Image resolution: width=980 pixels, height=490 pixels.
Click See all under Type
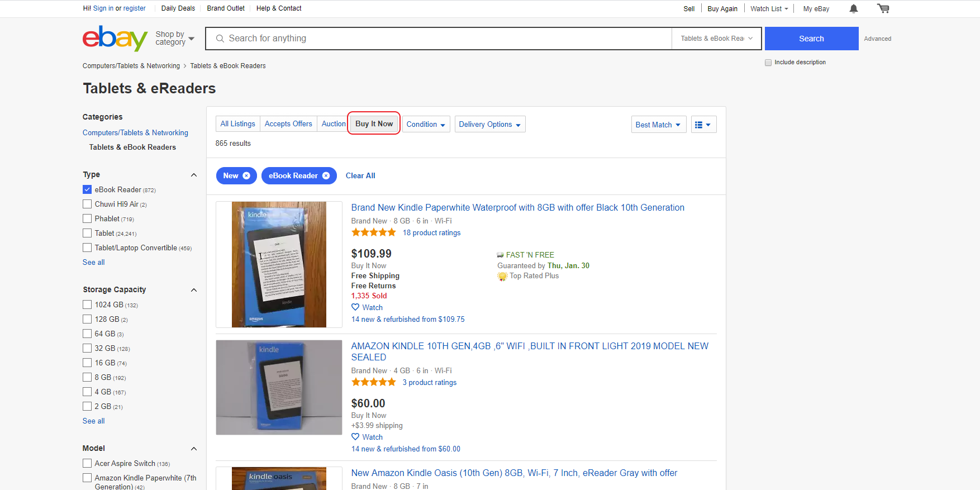(x=94, y=262)
